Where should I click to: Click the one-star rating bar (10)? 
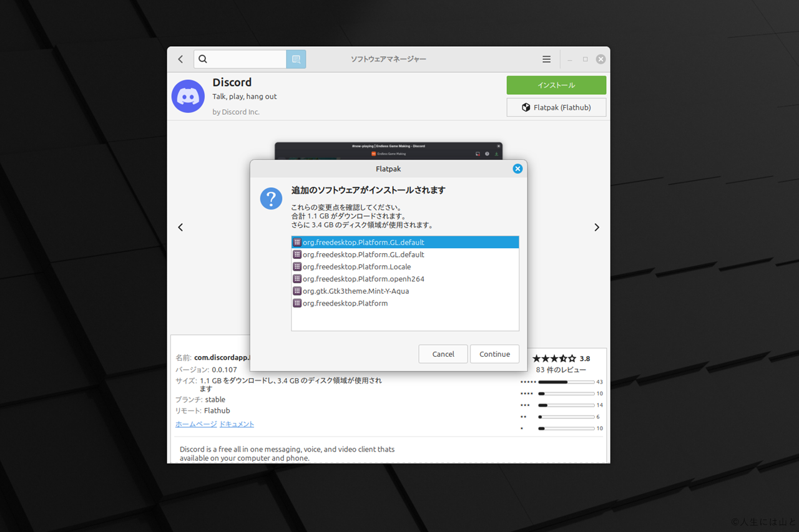tap(566, 428)
